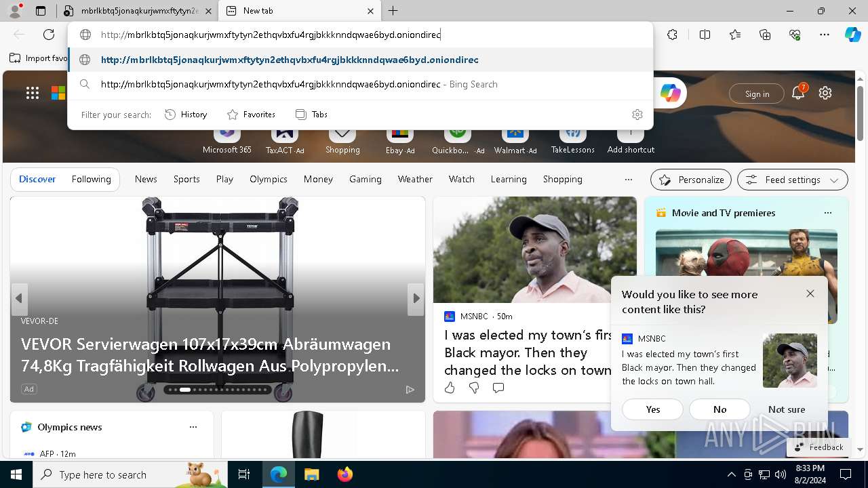This screenshot has height=488, width=868.
Task: Open notifications bell icon
Action: (798, 93)
